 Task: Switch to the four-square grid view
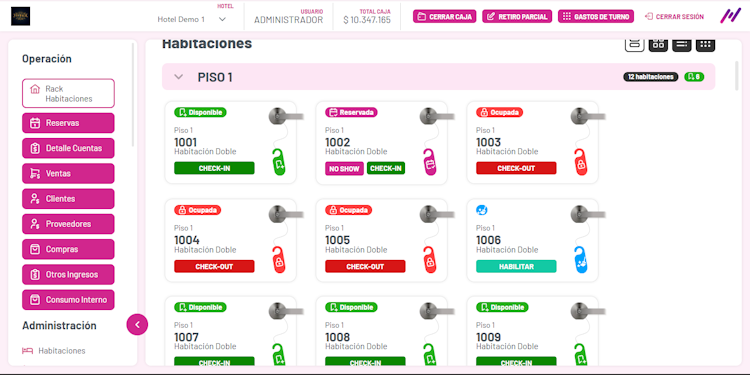tap(658, 44)
